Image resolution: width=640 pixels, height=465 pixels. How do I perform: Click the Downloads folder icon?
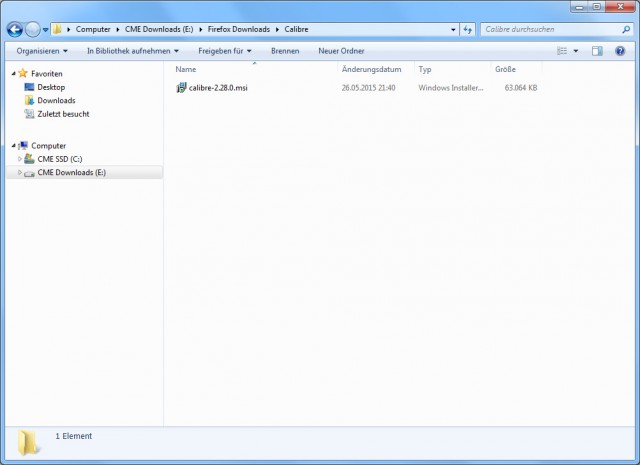pyautogui.click(x=29, y=100)
